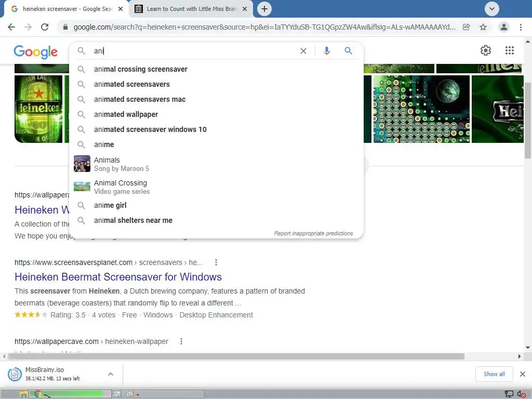532x399 pixels.
Task: Click the screensaversplanet.com result URL
Action: (x=109, y=262)
